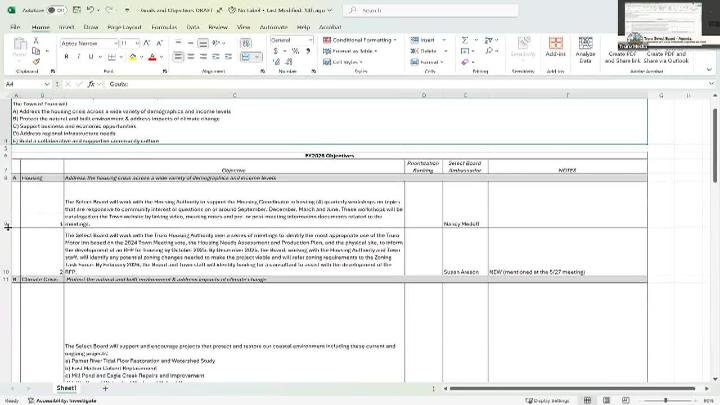The width and height of the screenshot is (720, 405).
Task: Apply yellow Fill Color swatch
Action: point(133,57)
